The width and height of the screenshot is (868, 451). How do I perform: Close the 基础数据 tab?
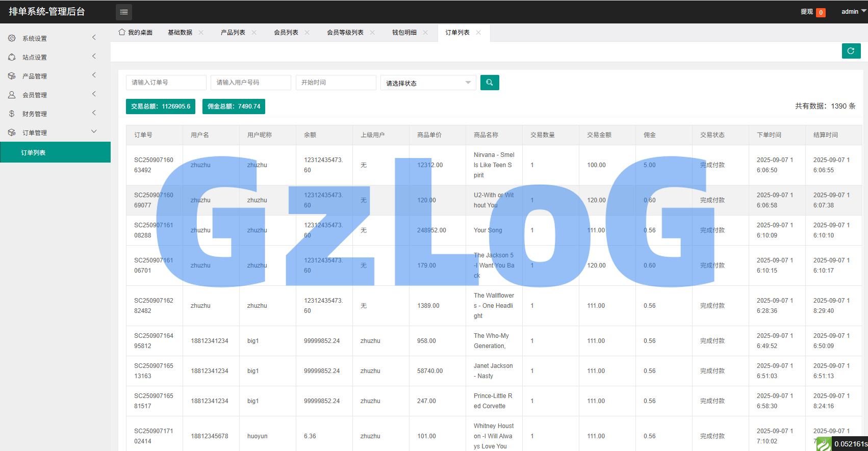pos(201,33)
